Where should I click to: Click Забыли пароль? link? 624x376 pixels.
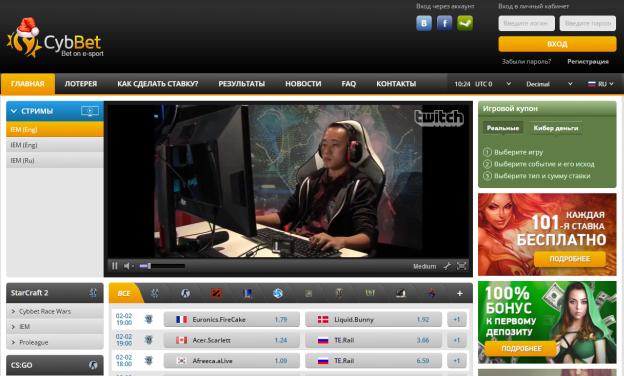point(526,62)
